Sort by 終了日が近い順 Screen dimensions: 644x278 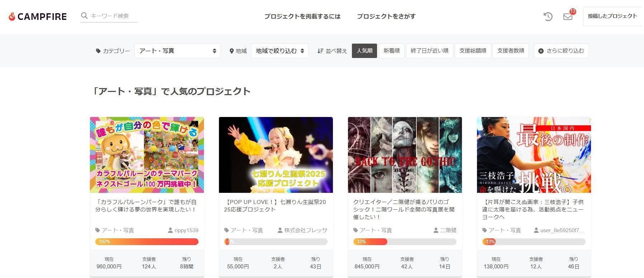tap(429, 51)
